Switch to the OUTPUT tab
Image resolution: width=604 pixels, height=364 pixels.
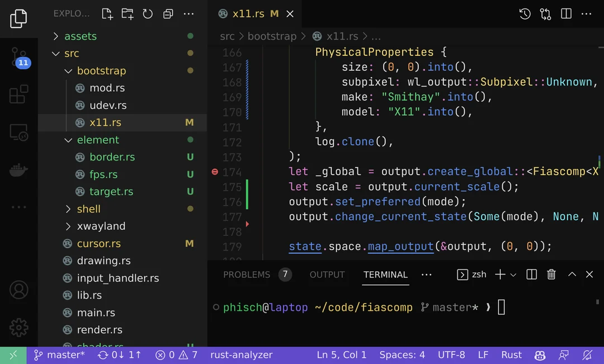327,274
